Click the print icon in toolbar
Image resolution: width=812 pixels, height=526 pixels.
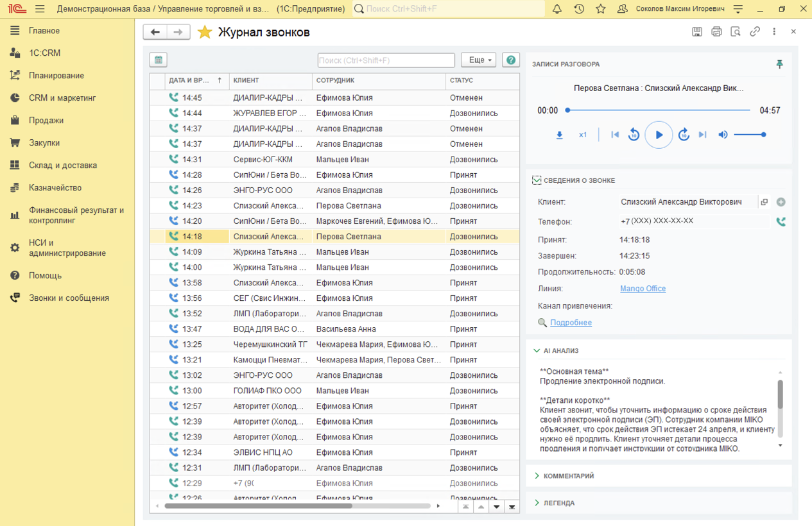click(x=716, y=31)
